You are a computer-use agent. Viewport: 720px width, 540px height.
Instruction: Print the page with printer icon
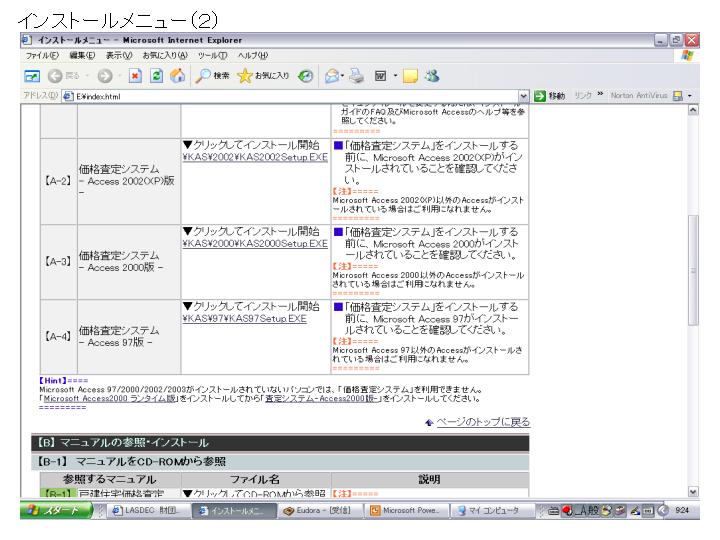point(356,76)
